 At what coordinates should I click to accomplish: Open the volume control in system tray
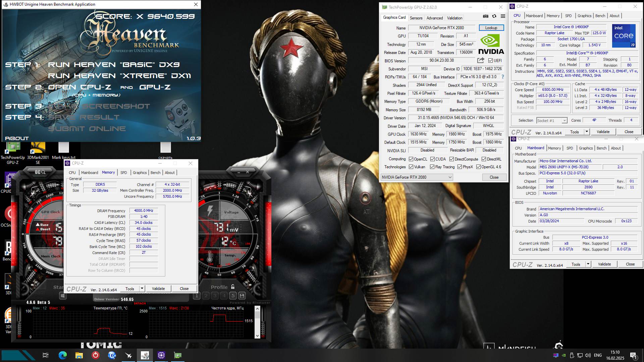click(x=588, y=355)
